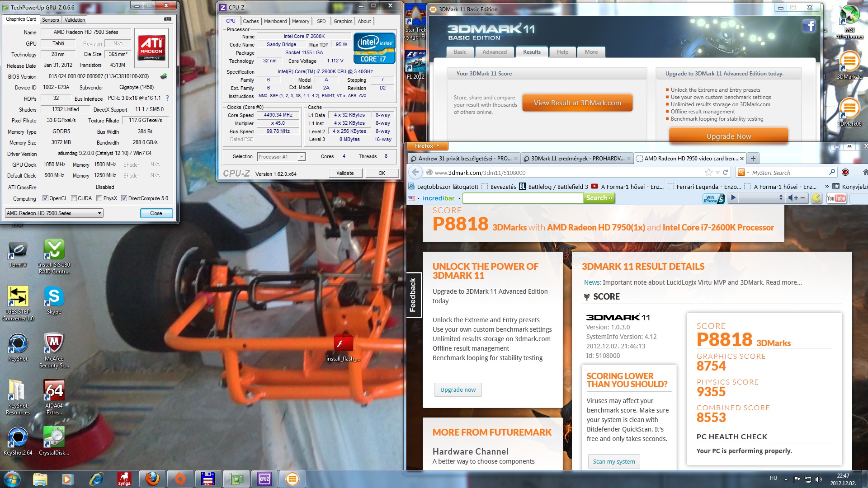Open the Processor #1 selection dropdown
Image resolution: width=868 pixels, height=488 pixels.
point(281,157)
